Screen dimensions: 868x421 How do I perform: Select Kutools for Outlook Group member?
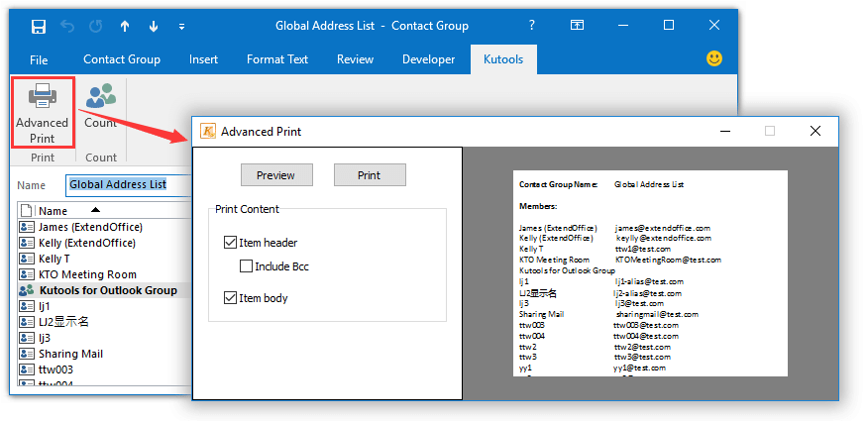108,290
